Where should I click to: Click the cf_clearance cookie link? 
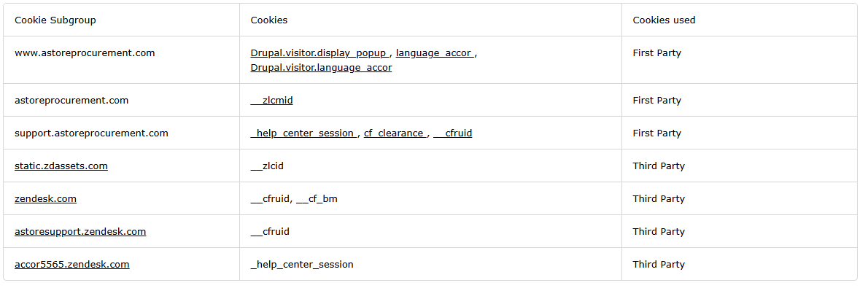coord(395,133)
